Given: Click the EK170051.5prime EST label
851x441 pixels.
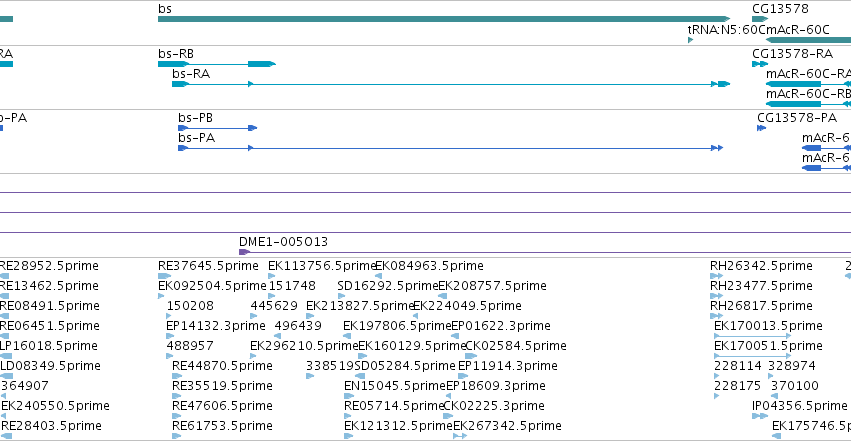Looking at the screenshot, I should [x=768, y=346].
